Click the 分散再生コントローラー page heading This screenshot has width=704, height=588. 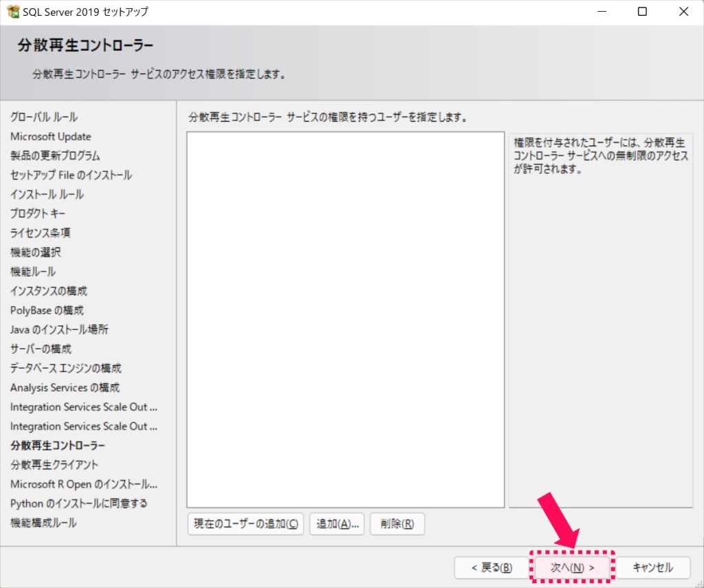click(x=86, y=45)
